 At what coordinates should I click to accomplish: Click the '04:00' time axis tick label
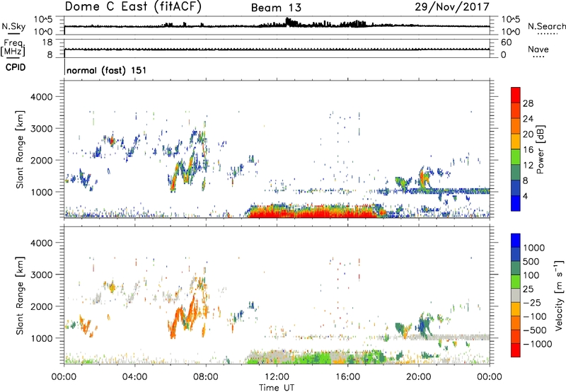pyautogui.click(x=135, y=377)
